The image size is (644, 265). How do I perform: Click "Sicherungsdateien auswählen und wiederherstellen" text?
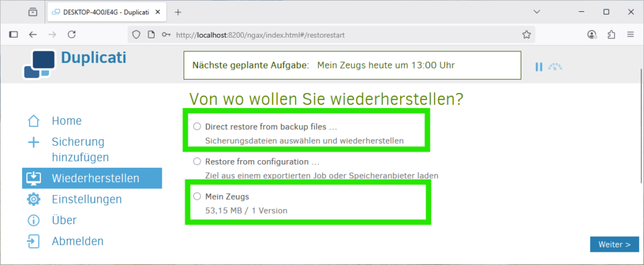[x=304, y=141]
